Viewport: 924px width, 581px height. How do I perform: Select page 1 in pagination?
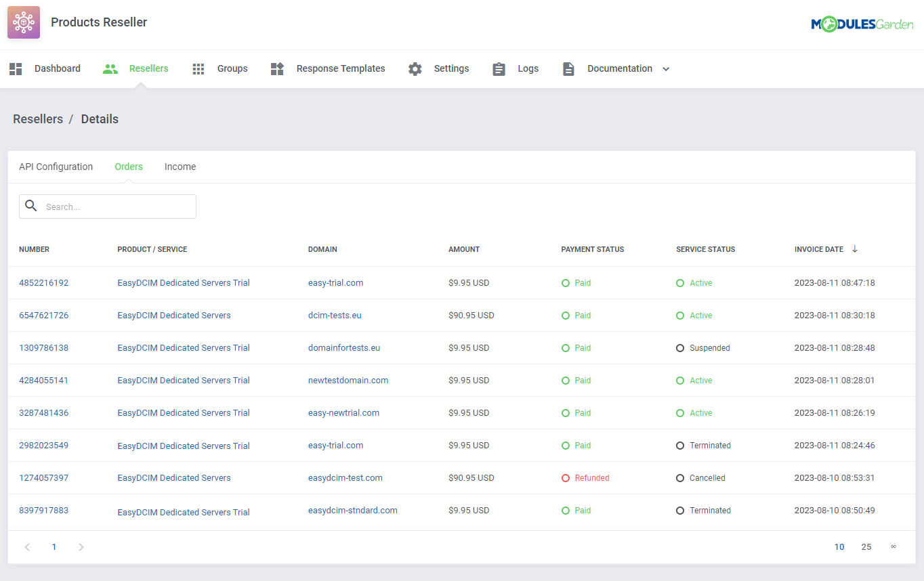coord(54,547)
